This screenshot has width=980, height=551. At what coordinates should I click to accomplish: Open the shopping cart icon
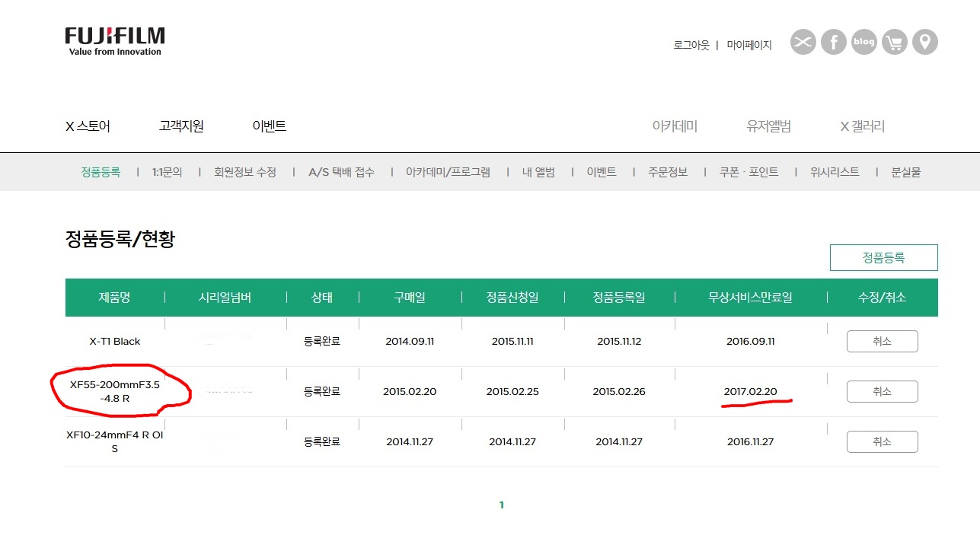[895, 42]
